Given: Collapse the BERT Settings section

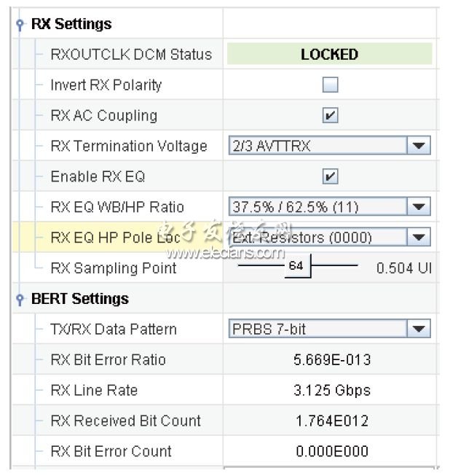Looking at the screenshot, I should [x=20, y=300].
